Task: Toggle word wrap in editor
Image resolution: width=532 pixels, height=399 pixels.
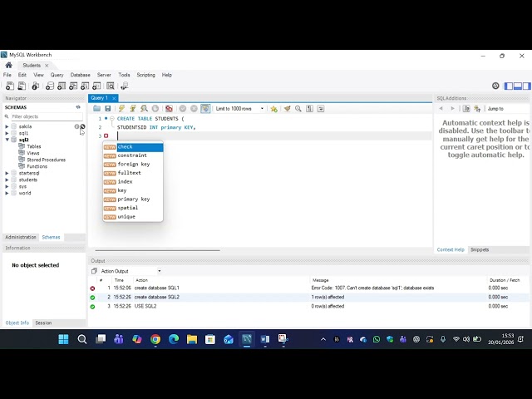Action: click(x=321, y=109)
